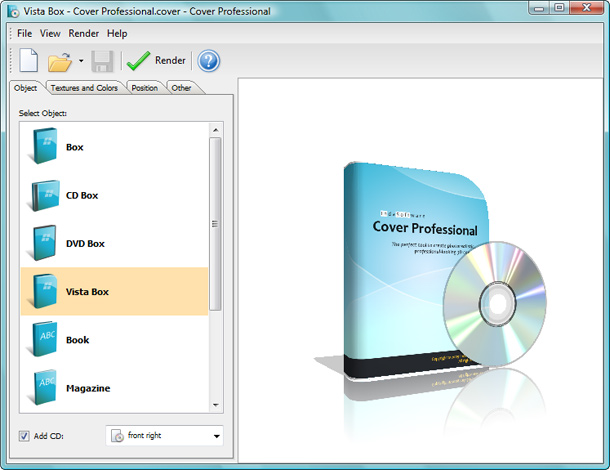Toggle the Add CD checkbox
This screenshot has height=470, width=610.
coord(24,436)
